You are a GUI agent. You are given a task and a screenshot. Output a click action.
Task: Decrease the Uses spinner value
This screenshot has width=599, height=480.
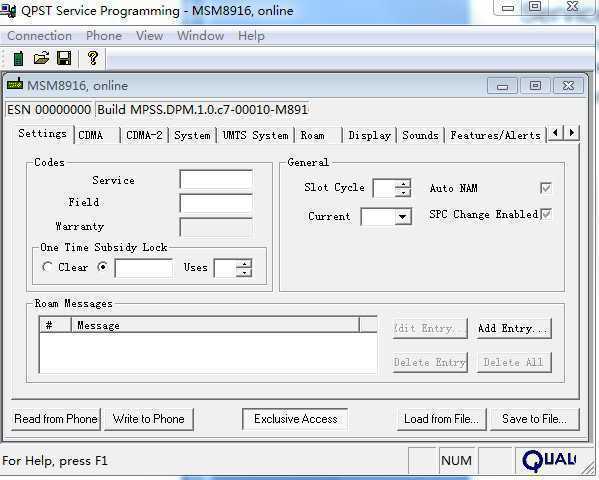click(x=244, y=272)
